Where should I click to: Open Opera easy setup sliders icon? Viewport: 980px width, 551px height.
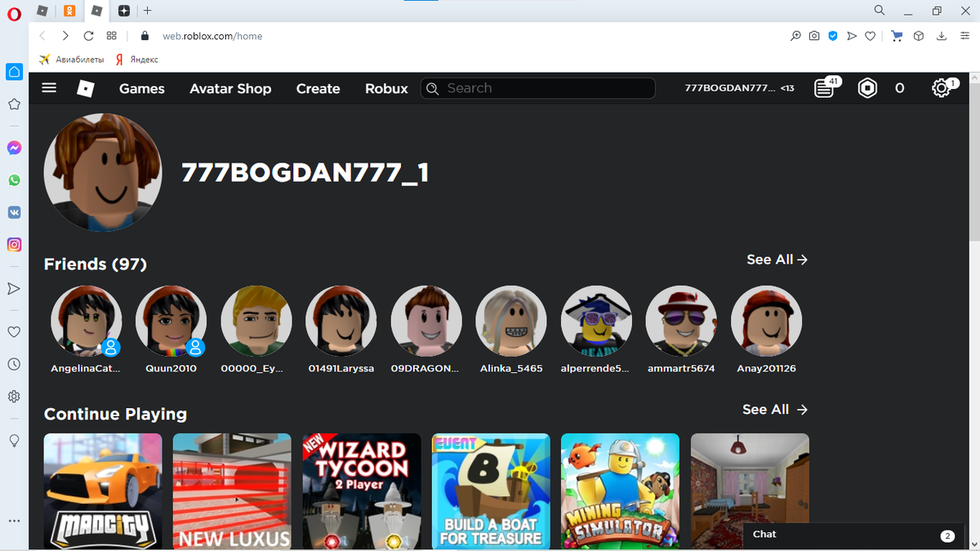[x=964, y=36]
